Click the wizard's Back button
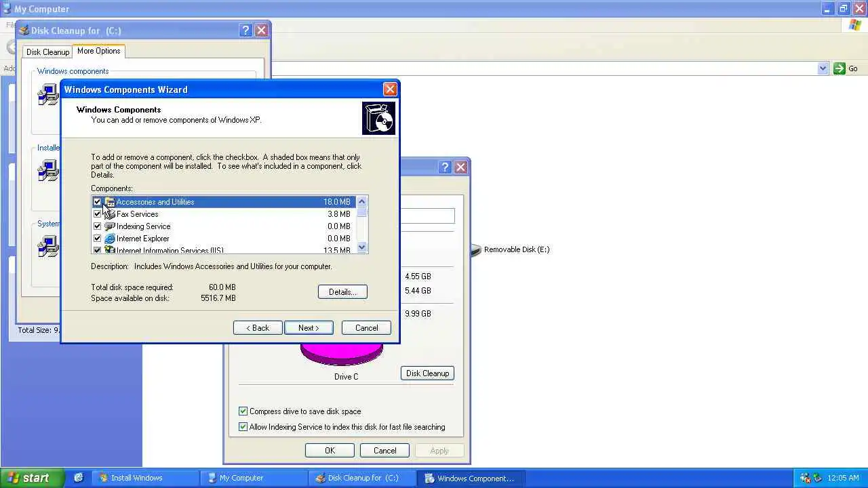 [258, 328]
